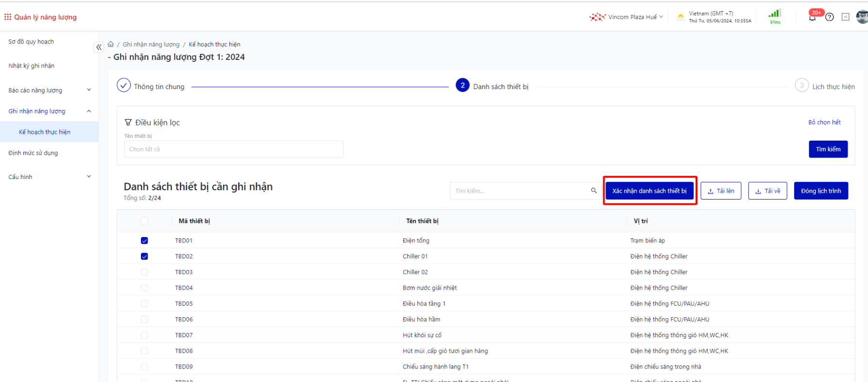Viewport: 868px width, 382px height.
Task: Click the Tìm kiếm table search field
Action: coord(520,191)
